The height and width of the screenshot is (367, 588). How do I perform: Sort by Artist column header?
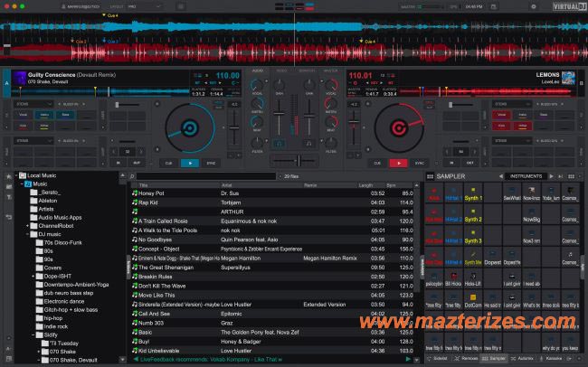(x=226, y=185)
